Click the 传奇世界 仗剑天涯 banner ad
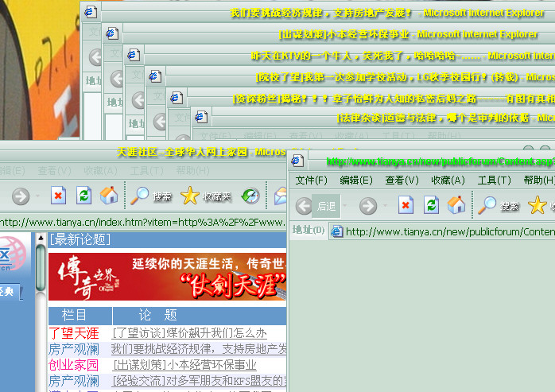The height and width of the screenshot is (392, 555). point(168,277)
